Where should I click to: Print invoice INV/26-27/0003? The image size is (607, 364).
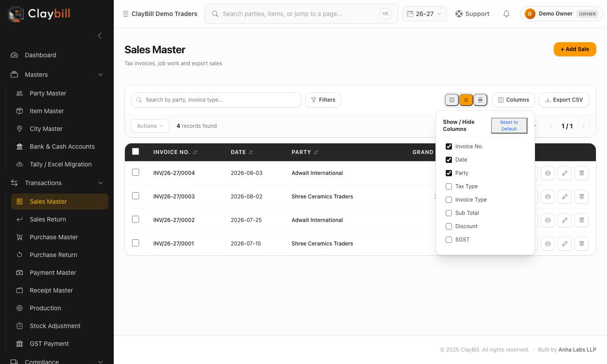click(548, 197)
